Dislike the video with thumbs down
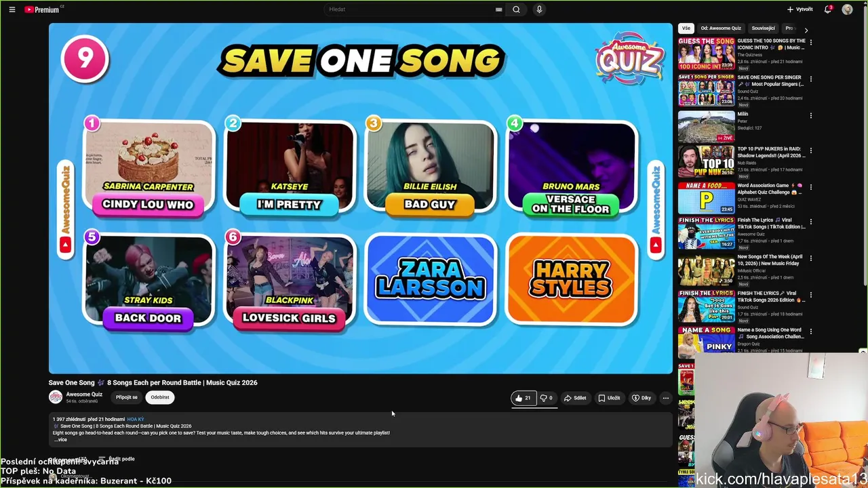This screenshot has width=868, height=488. 546,398
